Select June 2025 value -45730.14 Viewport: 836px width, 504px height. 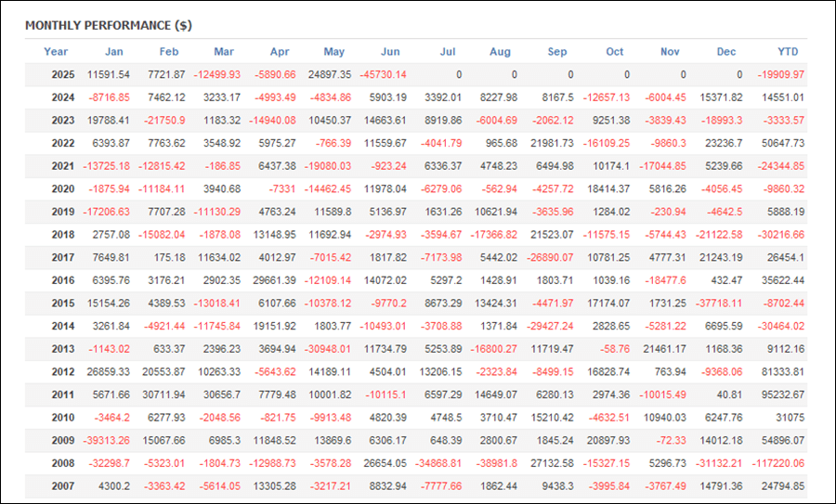pos(383,74)
